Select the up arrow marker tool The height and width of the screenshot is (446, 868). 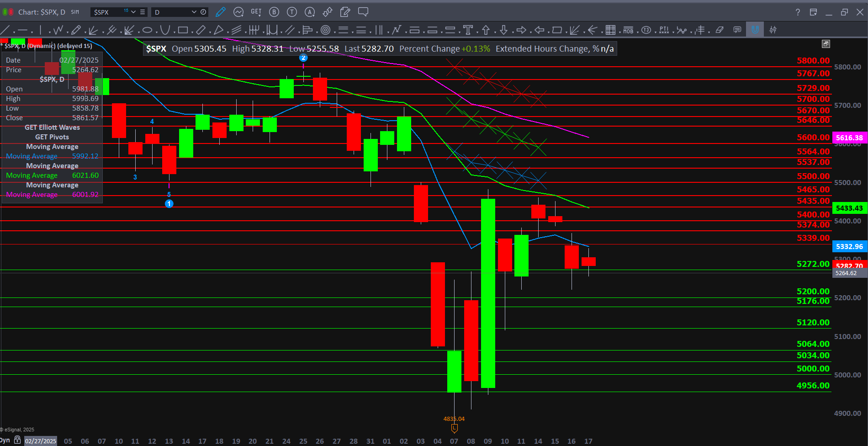[486, 30]
